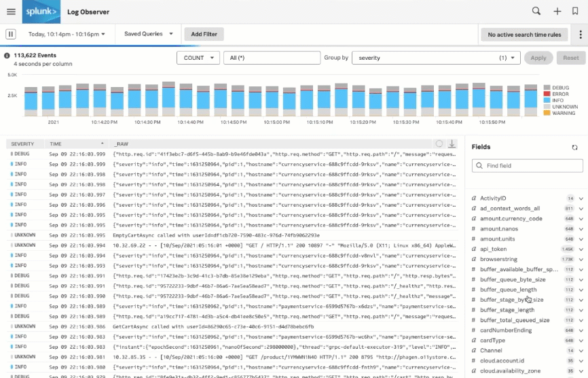Select the buffer_queue_byte_size field

pos(513,279)
